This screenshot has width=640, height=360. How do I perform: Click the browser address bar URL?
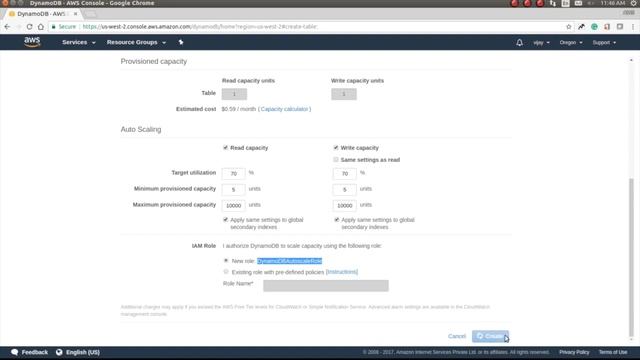[200, 27]
